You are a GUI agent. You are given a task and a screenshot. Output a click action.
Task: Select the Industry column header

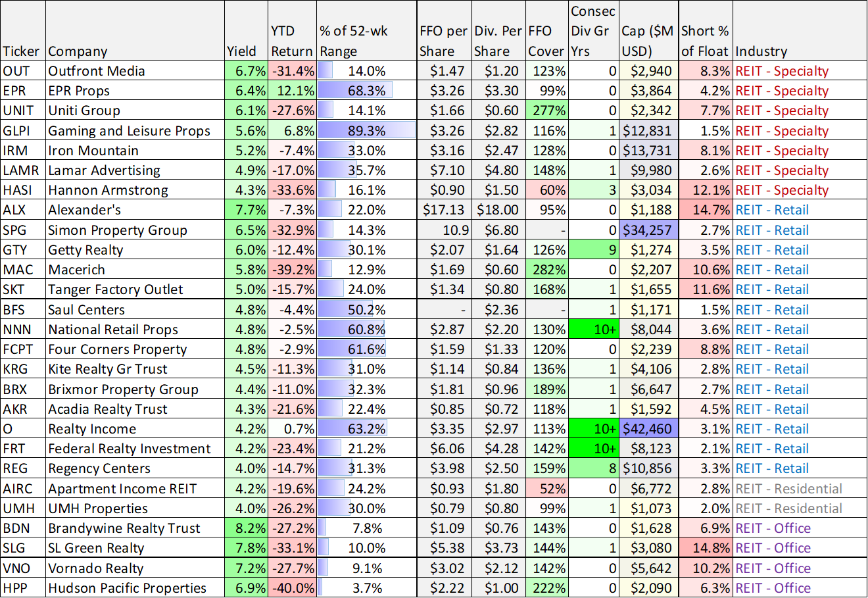800,31
